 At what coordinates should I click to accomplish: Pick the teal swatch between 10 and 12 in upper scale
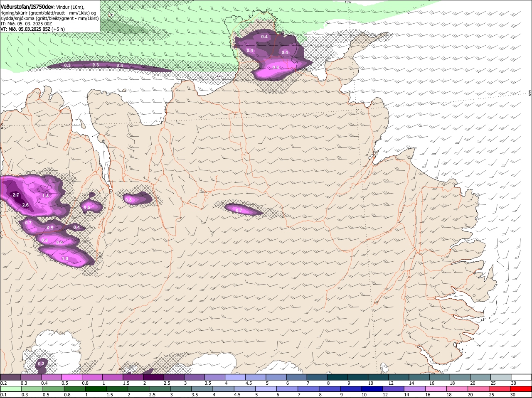point(378,377)
